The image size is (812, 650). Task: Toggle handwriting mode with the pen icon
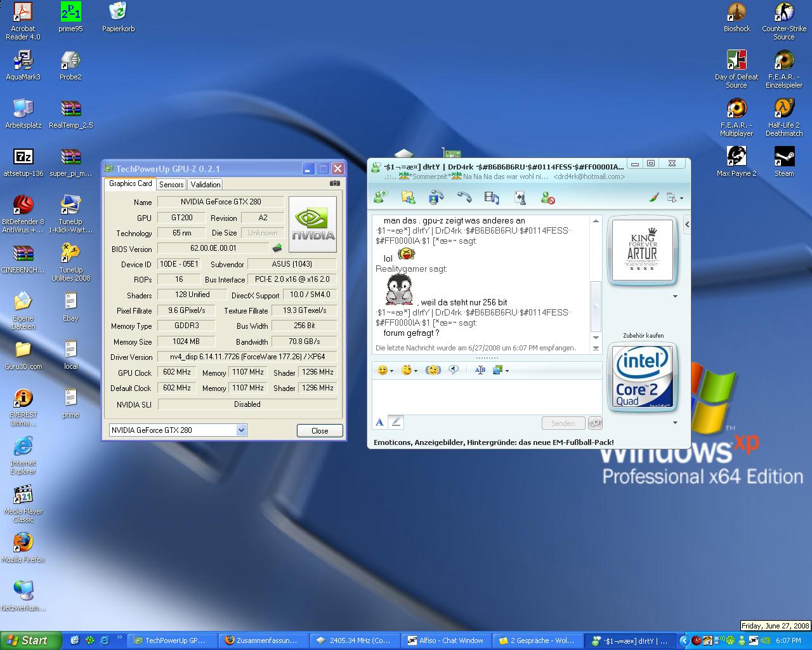pos(395,422)
